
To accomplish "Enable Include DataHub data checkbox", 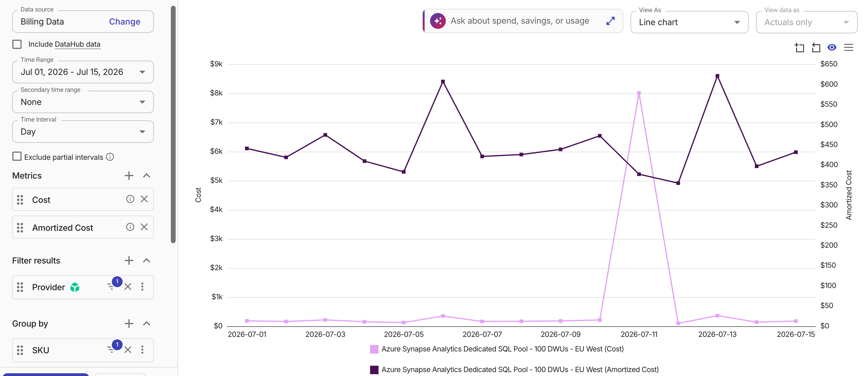I will (17, 44).
